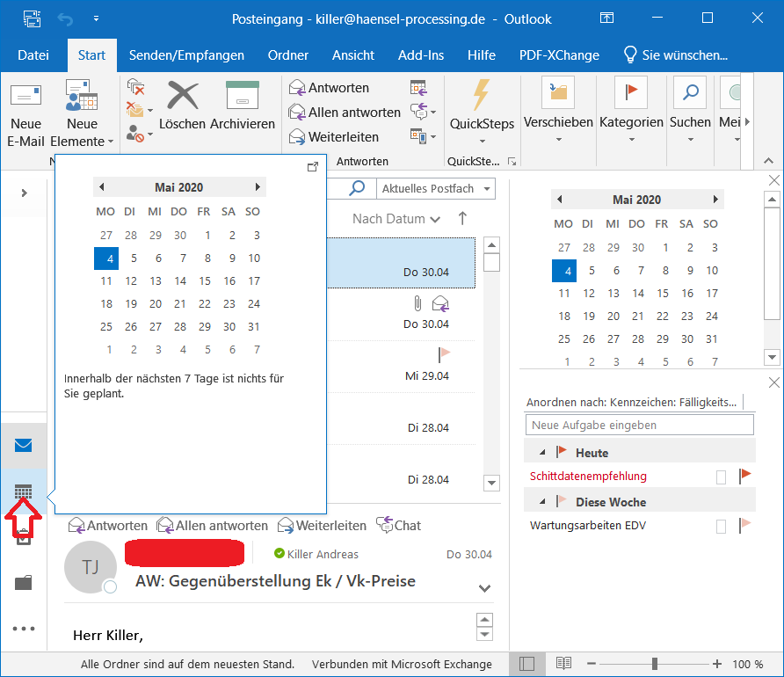Screen dimensions: 784x677
Task: Open the Quick Access Toolbar customize dropdown
Action: click(96, 19)
